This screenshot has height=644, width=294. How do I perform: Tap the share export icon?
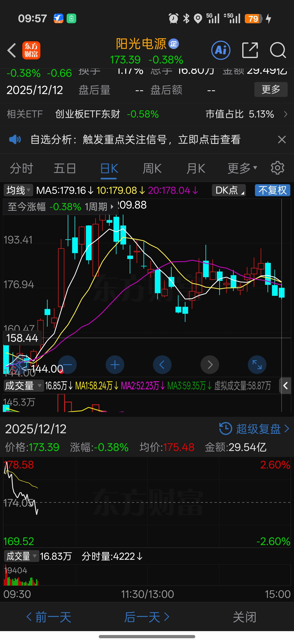(x=250, y=50)
